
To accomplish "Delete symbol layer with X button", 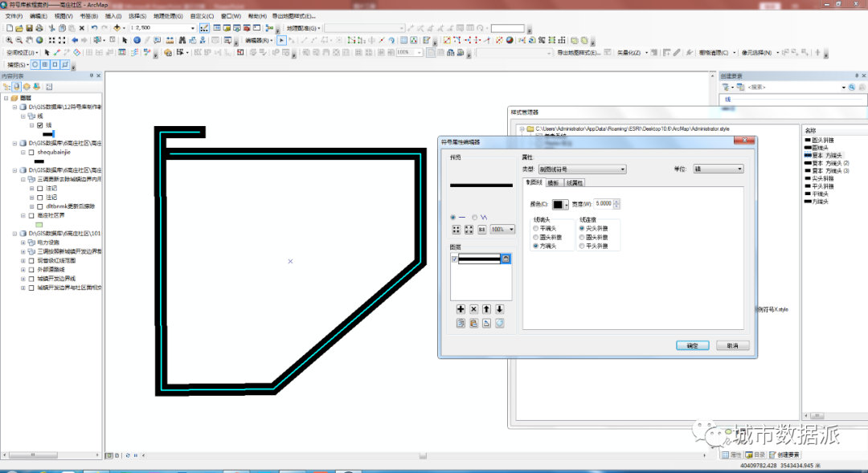I will [474, 309].
